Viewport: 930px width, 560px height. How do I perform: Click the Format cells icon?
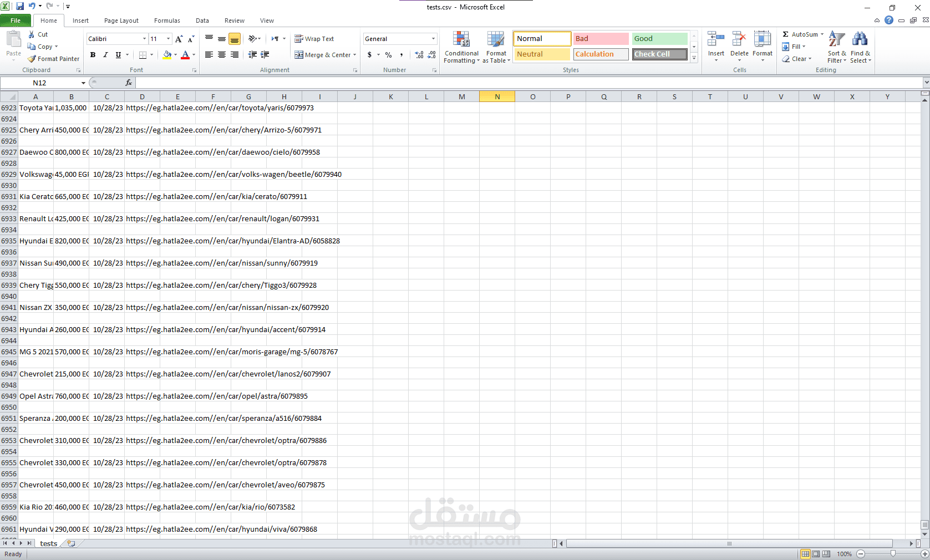[x=763, y=39]
